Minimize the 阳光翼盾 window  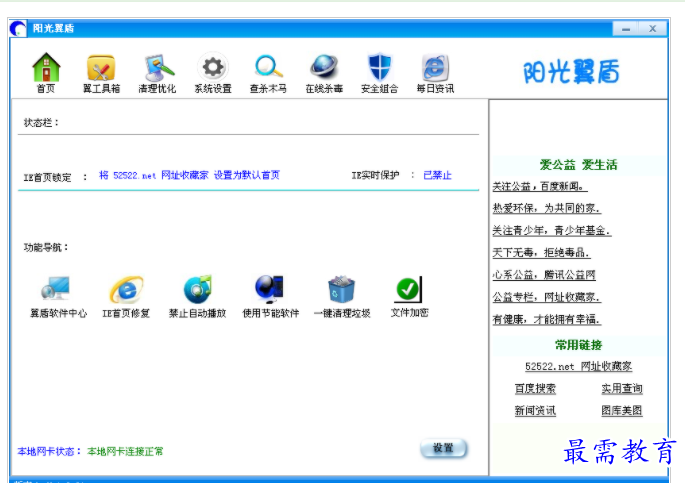pos(626,29)
